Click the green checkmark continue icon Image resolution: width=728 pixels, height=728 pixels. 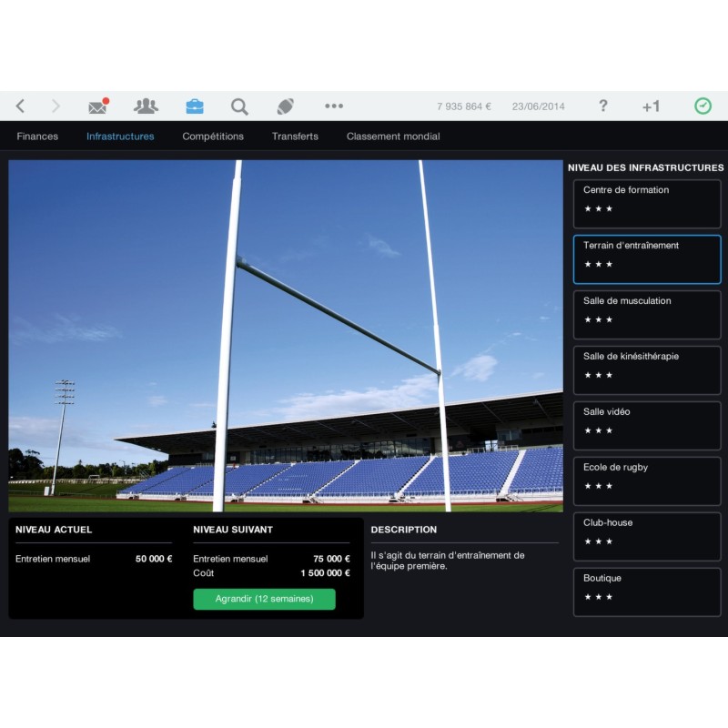[703, 106]
